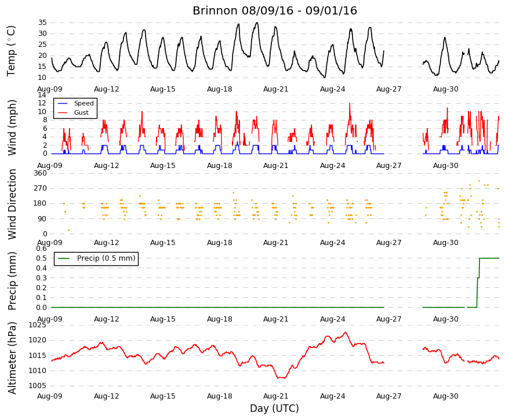Click the Precip (mm) y-axis label
The image size is (505, 420).
click(12, 281)
